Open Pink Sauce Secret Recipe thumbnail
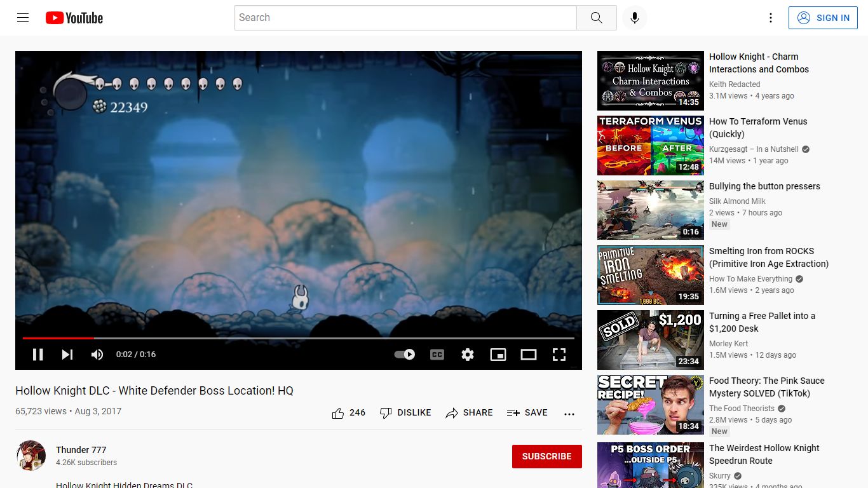Viewport: 868px width, 488px height. click(651, 405)
